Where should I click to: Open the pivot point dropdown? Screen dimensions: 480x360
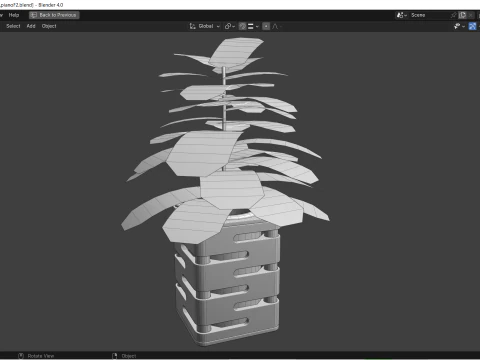230,26
